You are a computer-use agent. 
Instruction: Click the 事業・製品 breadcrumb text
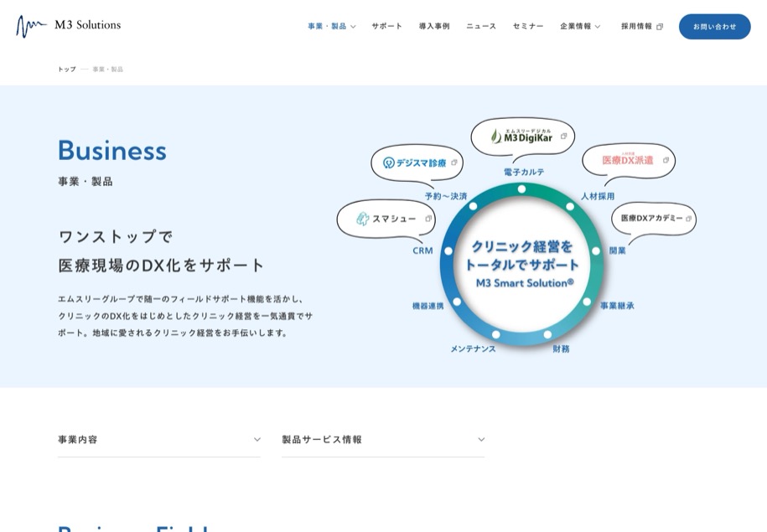[x=107, y=70]
